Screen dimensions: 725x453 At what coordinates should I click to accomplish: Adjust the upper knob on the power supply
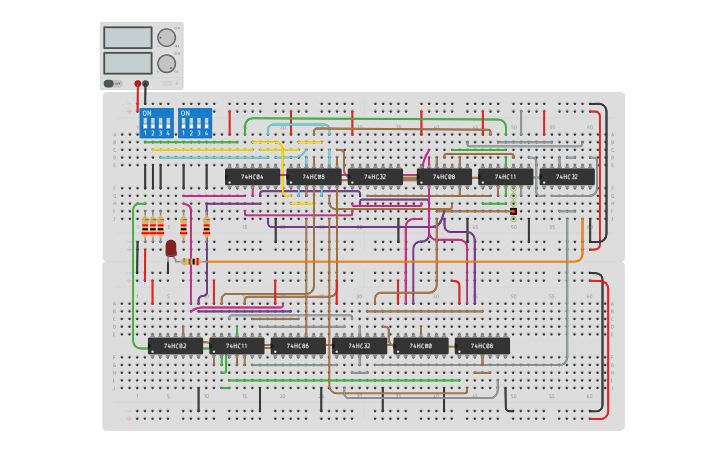166,38
